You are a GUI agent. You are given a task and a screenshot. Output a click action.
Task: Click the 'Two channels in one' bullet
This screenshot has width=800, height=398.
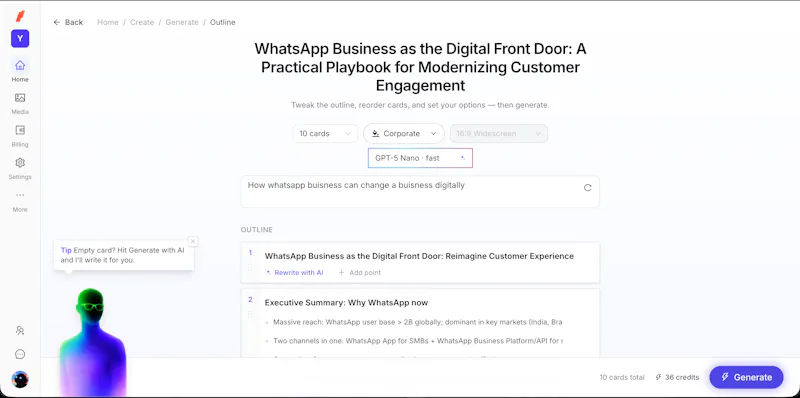pos(417,340)
